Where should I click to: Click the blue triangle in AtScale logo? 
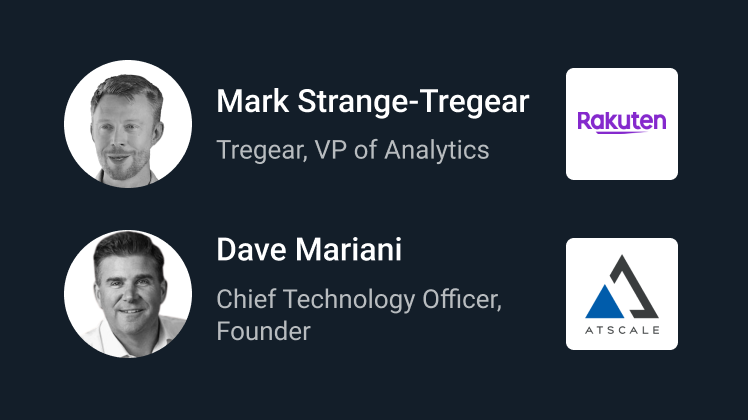tap(603, 300)
